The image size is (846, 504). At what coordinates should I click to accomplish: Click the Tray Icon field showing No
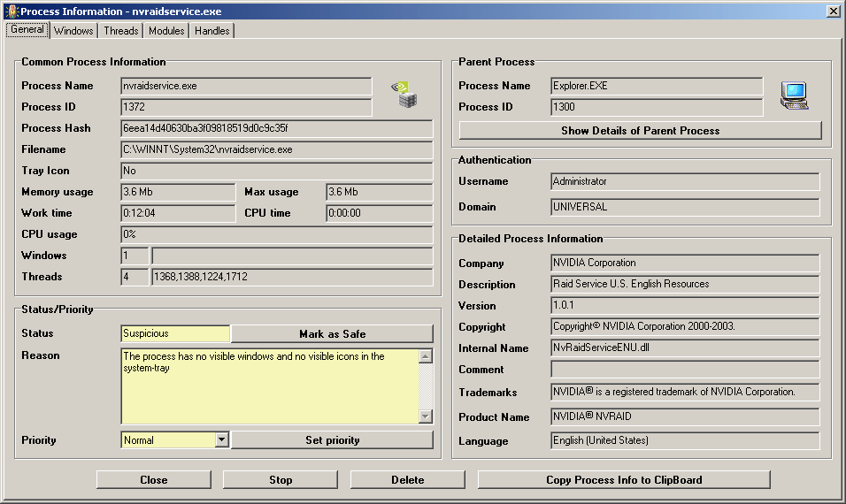(x=277, y=171)
